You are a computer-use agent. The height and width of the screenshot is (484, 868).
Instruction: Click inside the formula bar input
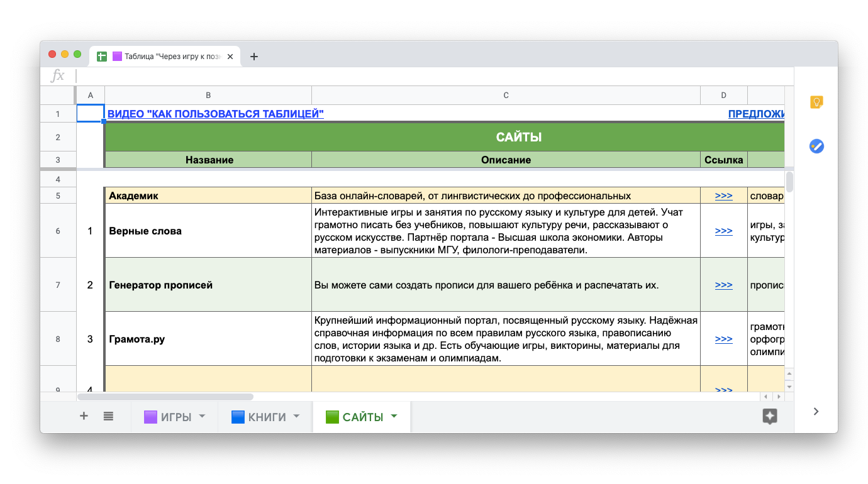(x=434, y=76)
